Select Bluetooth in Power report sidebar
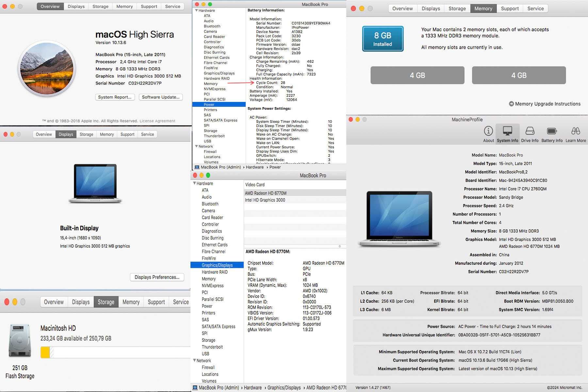The height and width of the screenshot is (392, 588). (212, 26)
